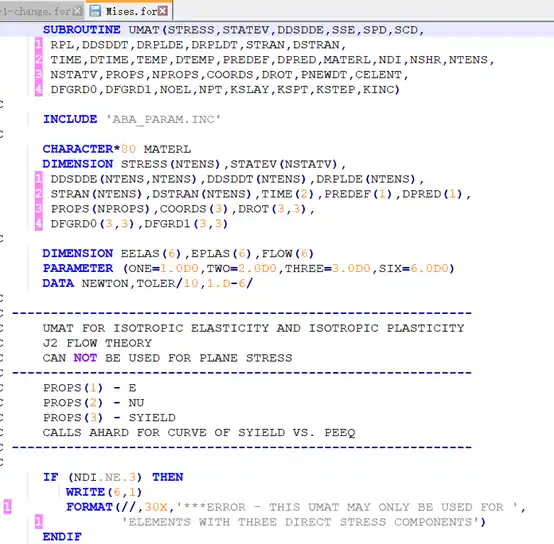Click MATERL in the CHARACTER*80 line

click(167, 149)
